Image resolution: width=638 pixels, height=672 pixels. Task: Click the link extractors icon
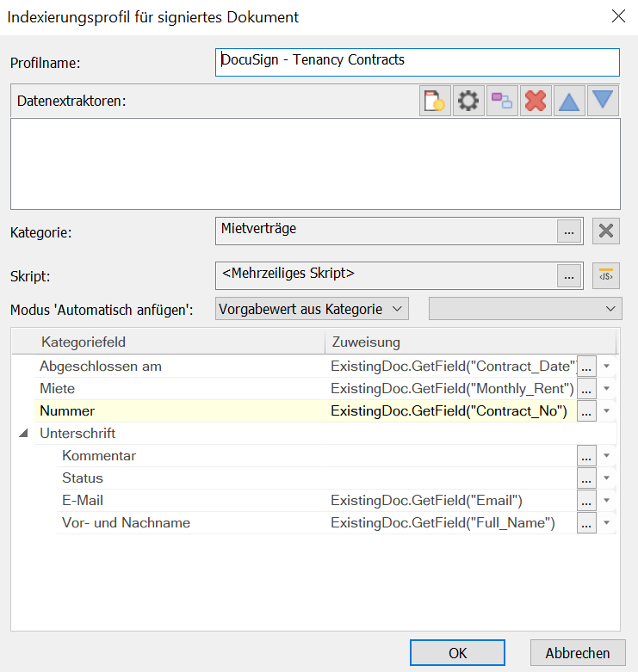click(x=501, y=101)
